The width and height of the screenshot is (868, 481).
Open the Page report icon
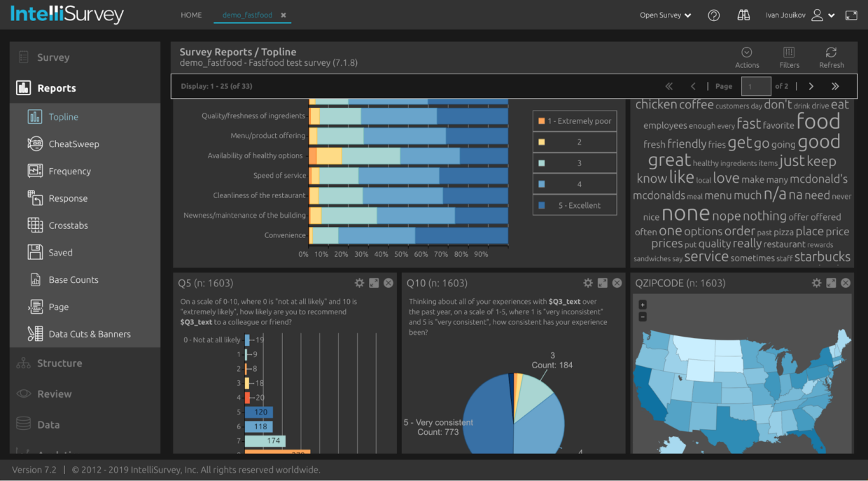(35, 307)
